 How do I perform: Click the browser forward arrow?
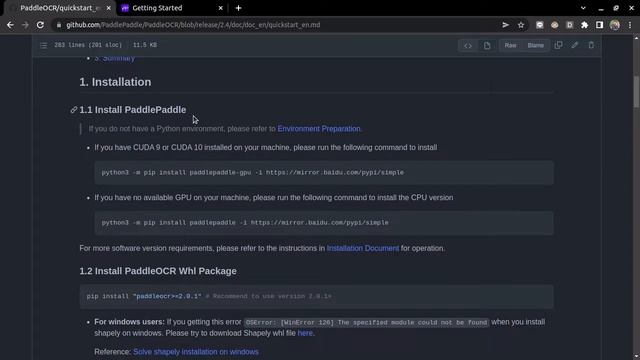click(x=25, y=25)
